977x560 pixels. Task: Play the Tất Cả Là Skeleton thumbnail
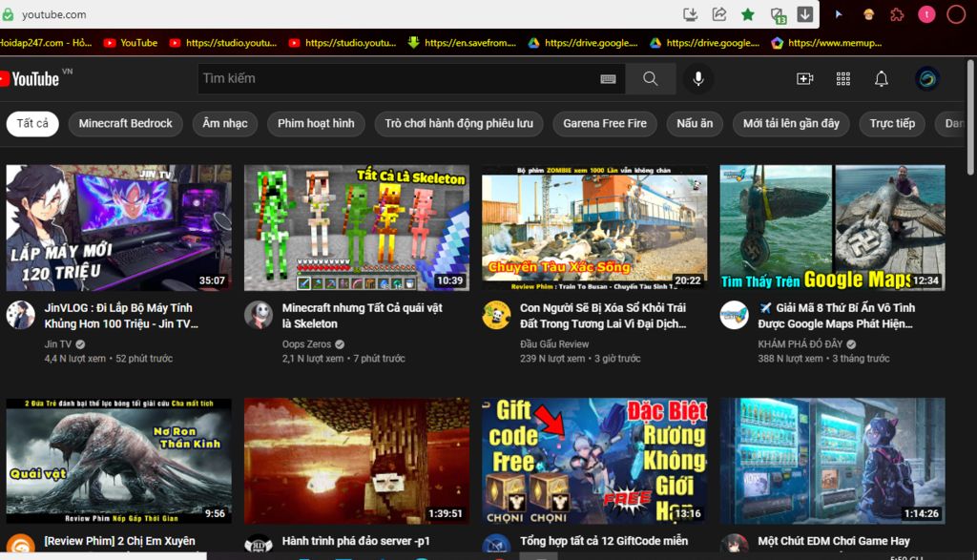click(x=357, y=228)
